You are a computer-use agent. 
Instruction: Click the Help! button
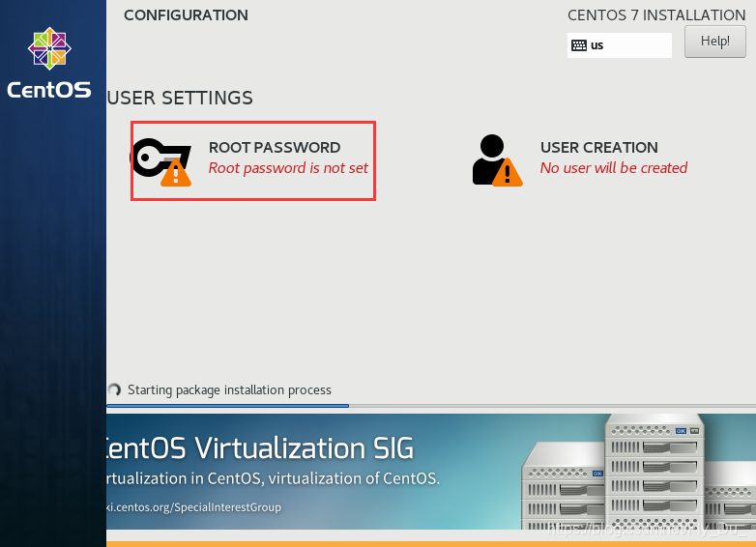pos(715,42)
